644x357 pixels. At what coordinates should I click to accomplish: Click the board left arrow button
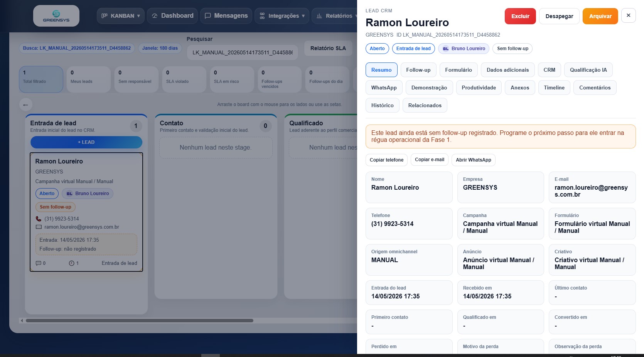[x=25, y=104]
